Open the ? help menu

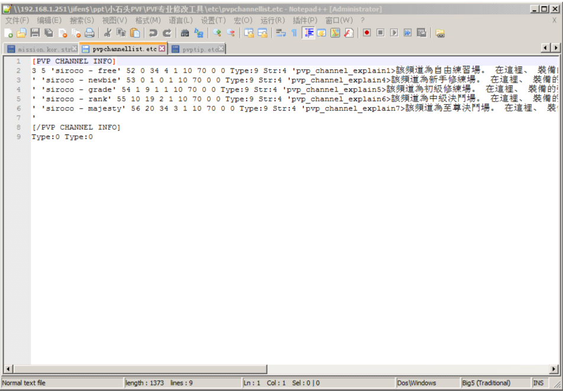point(363,21)
